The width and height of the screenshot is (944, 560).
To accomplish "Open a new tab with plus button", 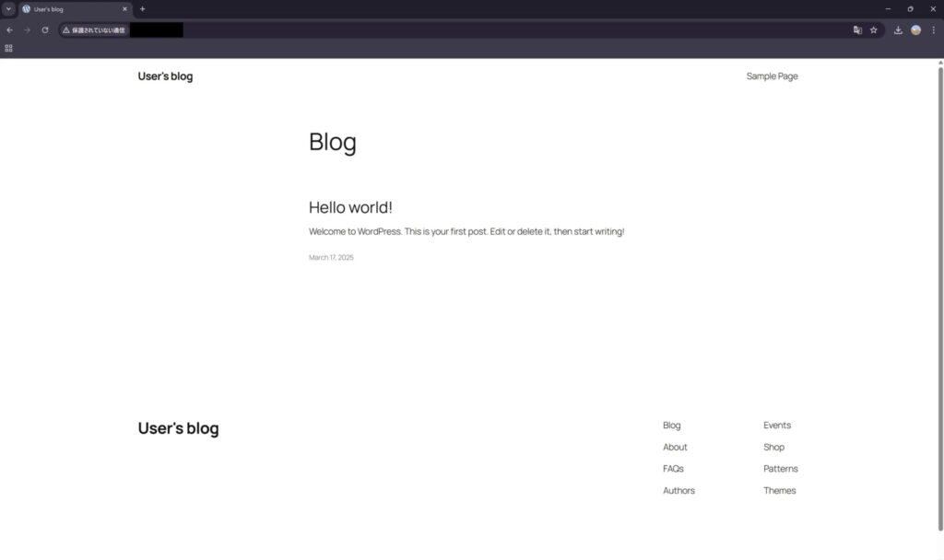I will click(142, 9).
